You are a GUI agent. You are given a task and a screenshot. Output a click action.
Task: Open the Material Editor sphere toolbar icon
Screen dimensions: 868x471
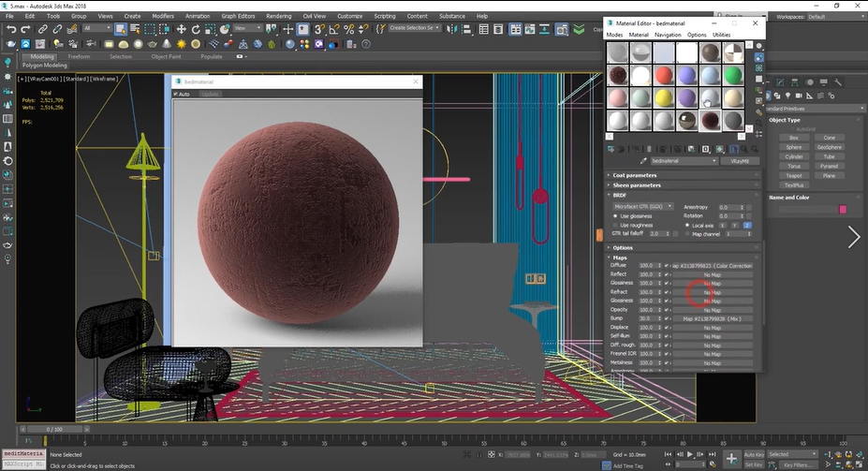point(290,44)
